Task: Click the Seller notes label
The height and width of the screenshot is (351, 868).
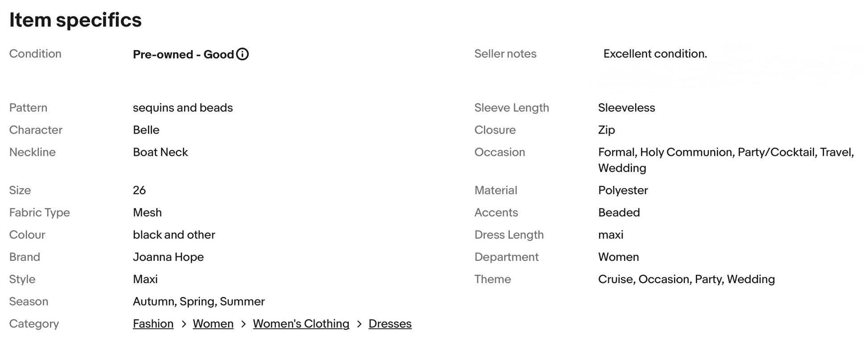Action: click(505, 54)
